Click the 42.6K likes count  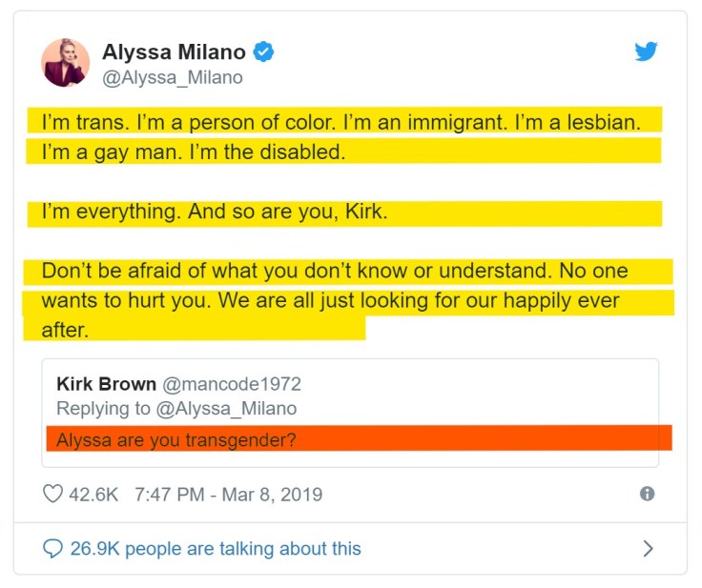click(93, 494)
